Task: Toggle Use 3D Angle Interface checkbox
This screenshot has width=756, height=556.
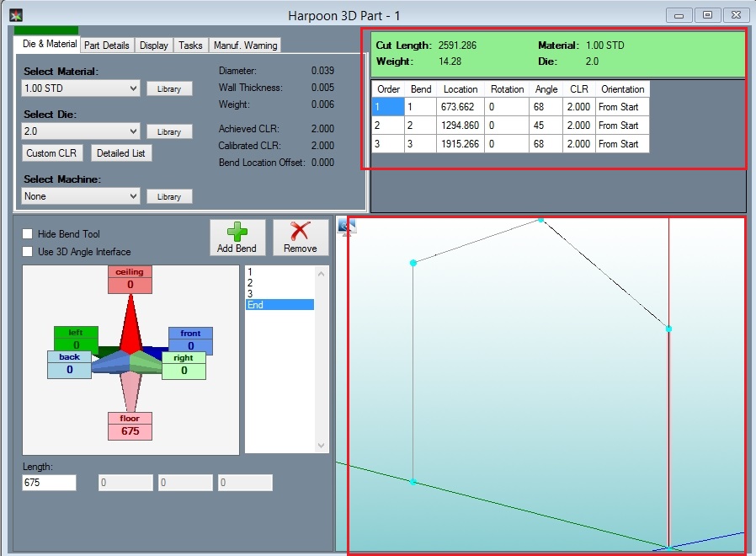Action: (28, 251)
